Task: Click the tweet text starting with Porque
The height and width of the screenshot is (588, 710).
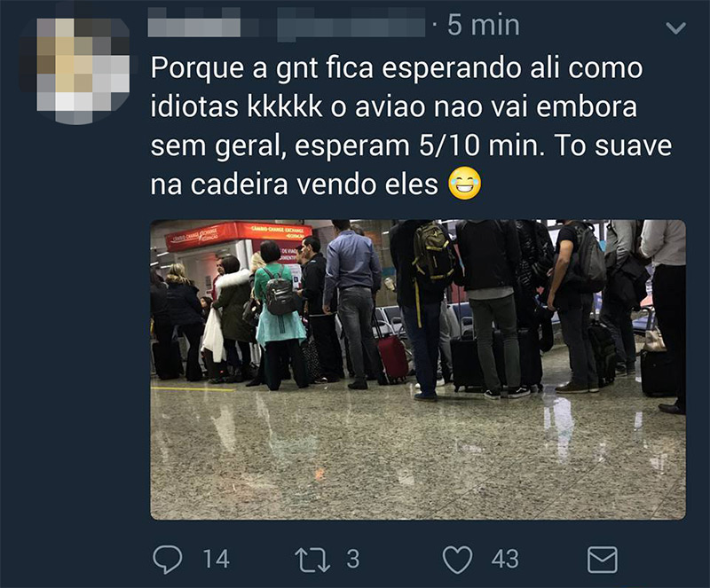Action: pyautogui.click(x=411, y=126)
